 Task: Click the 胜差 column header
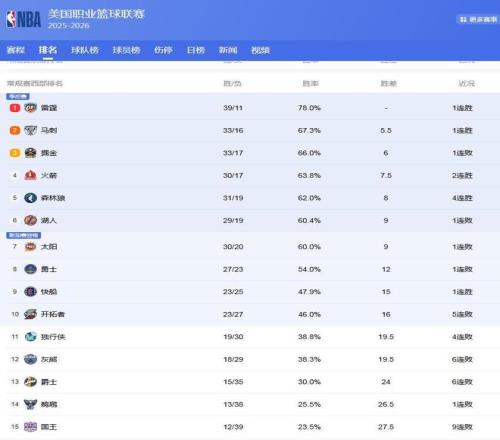(x=389, y=83)
